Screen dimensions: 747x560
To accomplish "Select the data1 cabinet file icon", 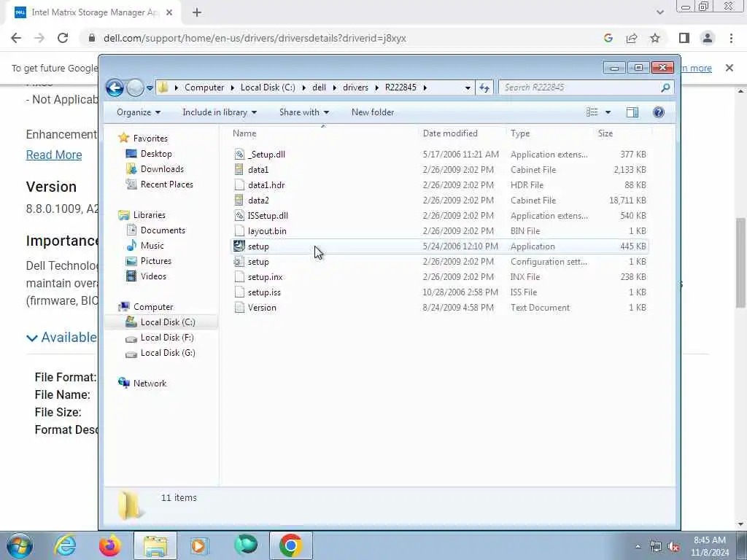I will point(239,169).
